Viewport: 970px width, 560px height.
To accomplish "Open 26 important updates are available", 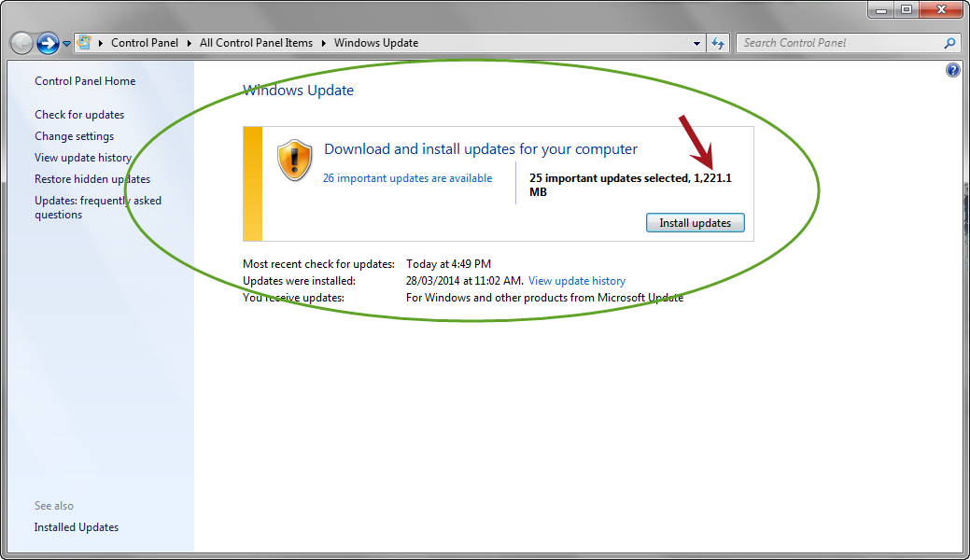I will (x=407, y=178).
